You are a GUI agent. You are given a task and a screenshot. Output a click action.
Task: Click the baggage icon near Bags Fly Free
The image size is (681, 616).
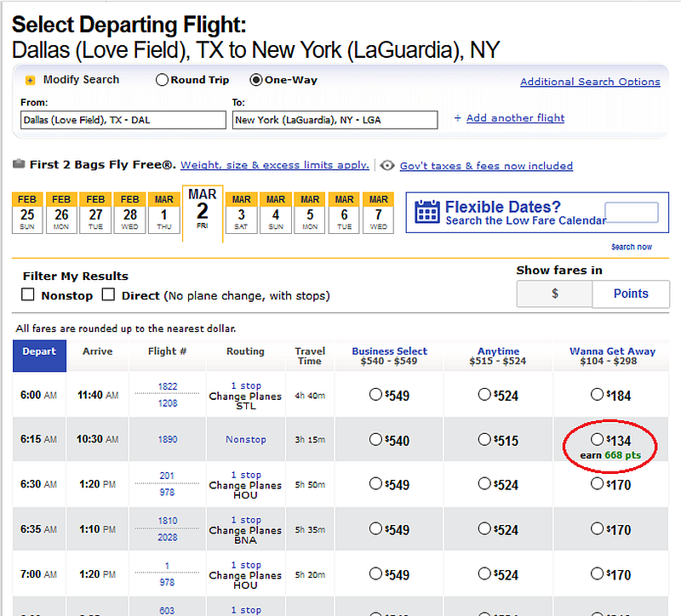[19, 165]
